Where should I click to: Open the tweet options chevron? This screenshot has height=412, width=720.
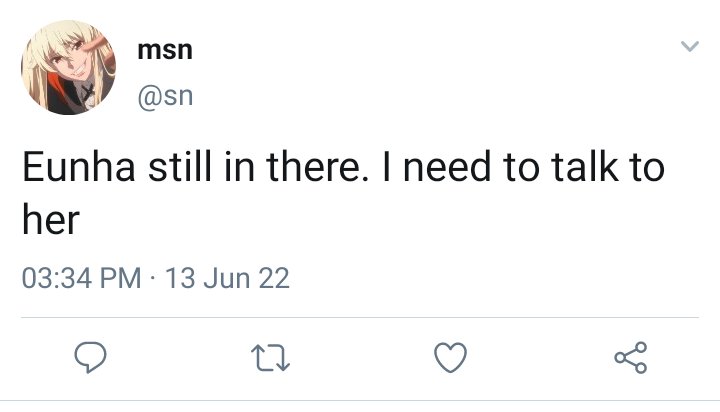pos(689,46)
